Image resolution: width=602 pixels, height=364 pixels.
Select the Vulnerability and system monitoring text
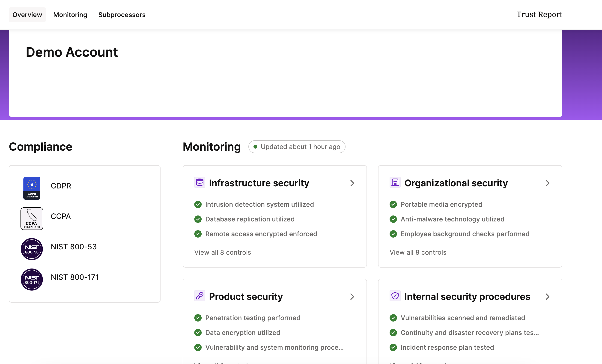(x=274, y=347)
